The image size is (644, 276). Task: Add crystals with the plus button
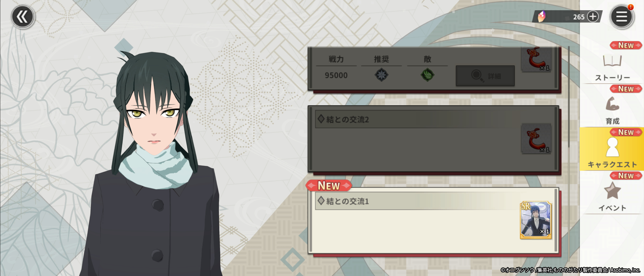593,17
